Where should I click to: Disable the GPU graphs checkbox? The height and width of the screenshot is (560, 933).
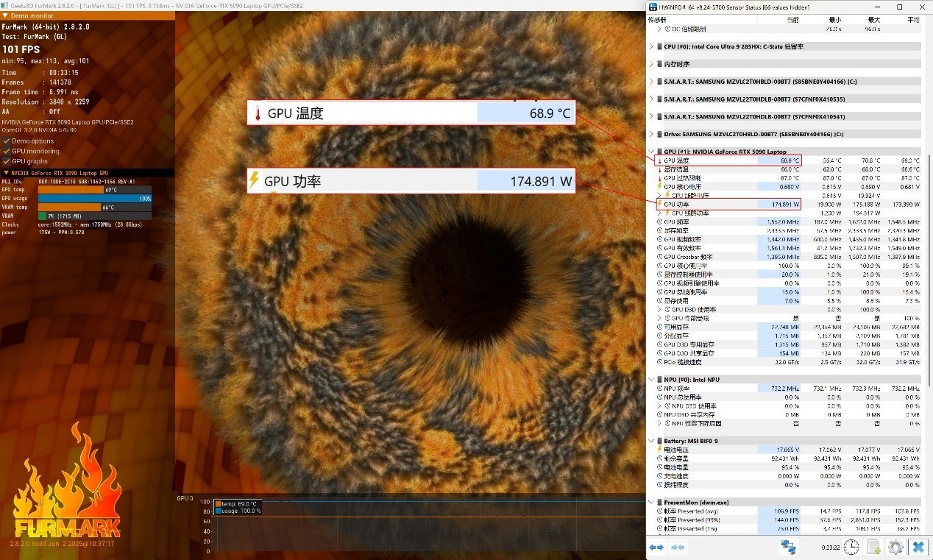[x=7, y=161]
